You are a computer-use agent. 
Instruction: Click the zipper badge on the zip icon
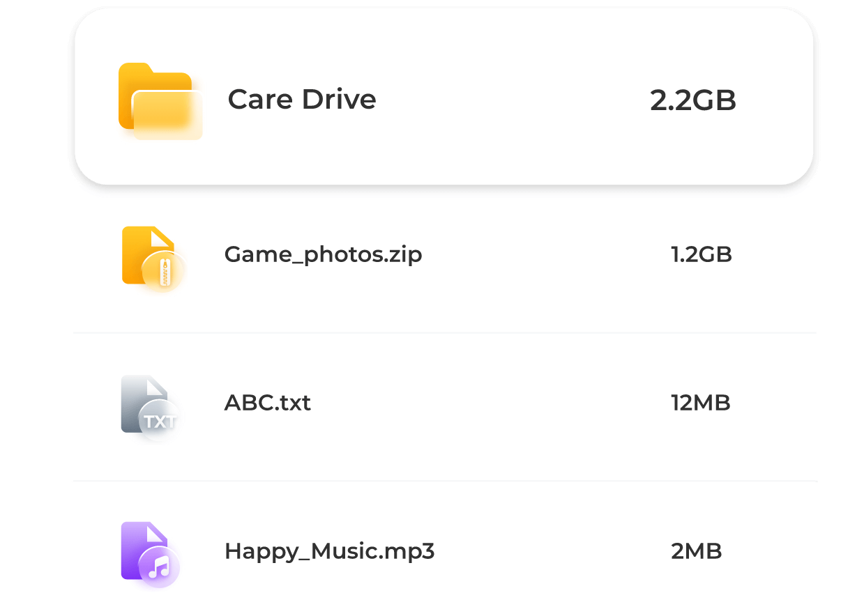pos(165,271)
